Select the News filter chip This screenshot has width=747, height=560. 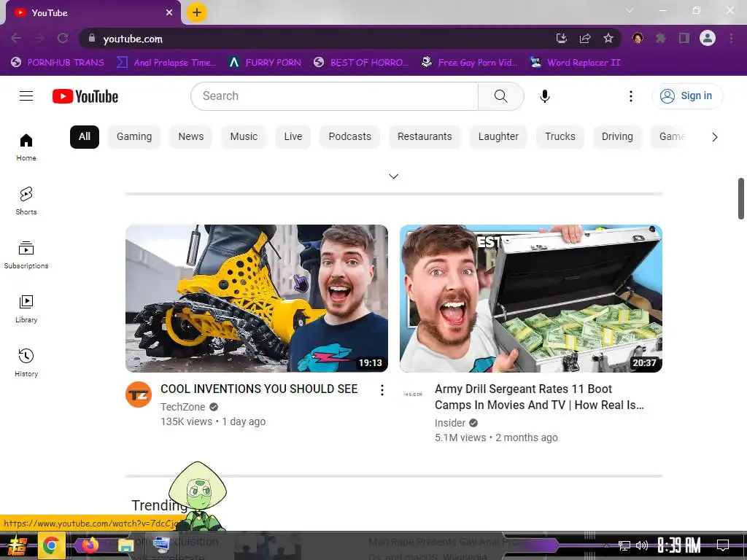pos(191,136)
